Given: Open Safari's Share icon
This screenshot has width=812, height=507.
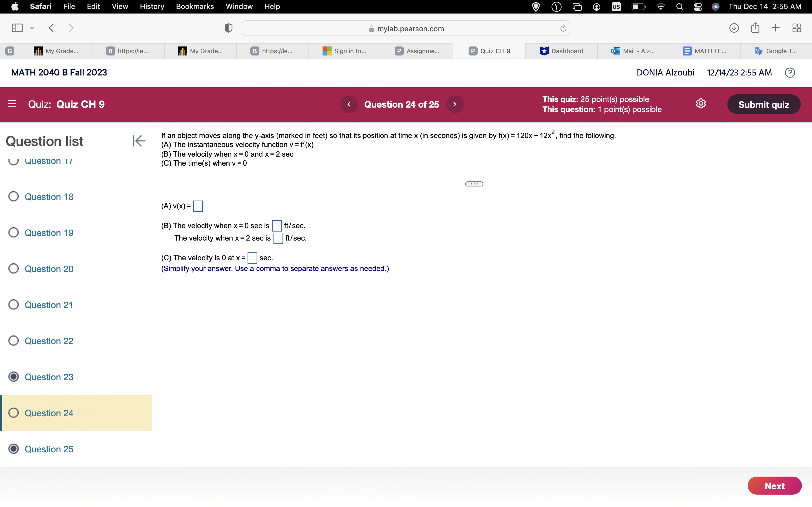Looking at the screenshot, I should click(755, 28).
